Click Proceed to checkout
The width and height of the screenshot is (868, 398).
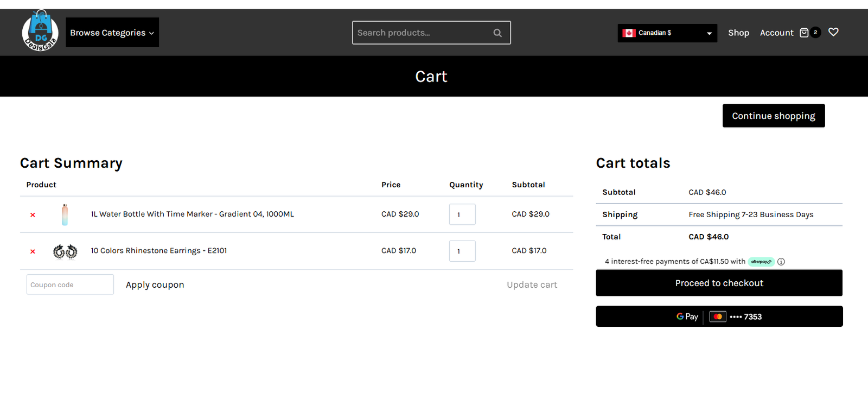[719, 283]
